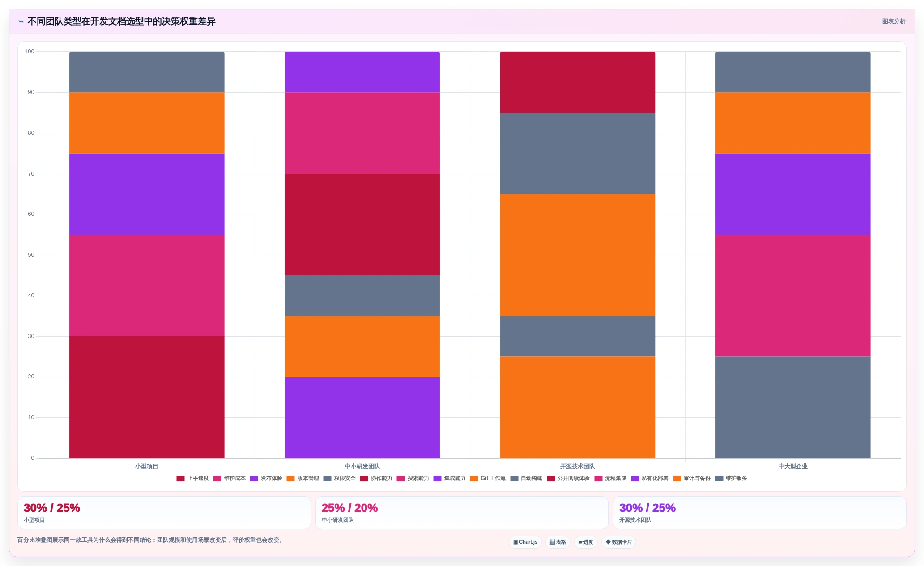This screenshot has height=566, width=924.
Task: Click the blue icon beside the chart title
Action: coord(21,21)
